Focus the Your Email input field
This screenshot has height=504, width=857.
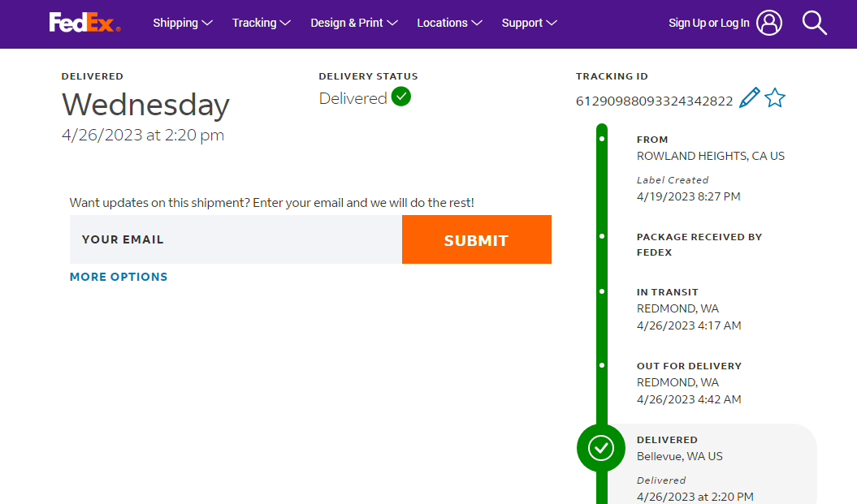click(236, 239)
